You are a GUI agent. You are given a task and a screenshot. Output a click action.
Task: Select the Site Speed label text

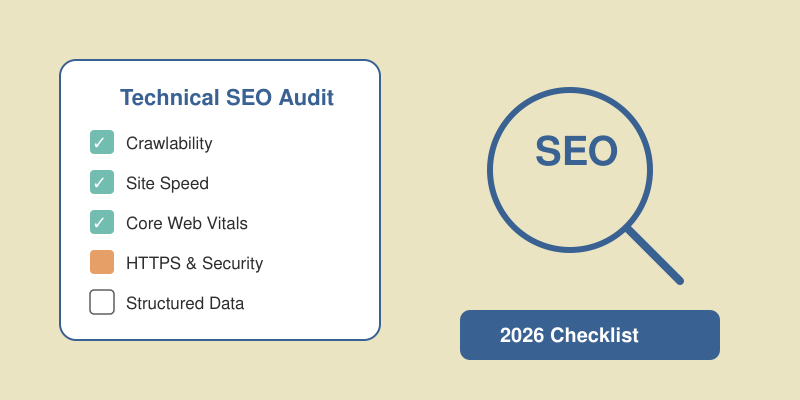click(167, 183)
